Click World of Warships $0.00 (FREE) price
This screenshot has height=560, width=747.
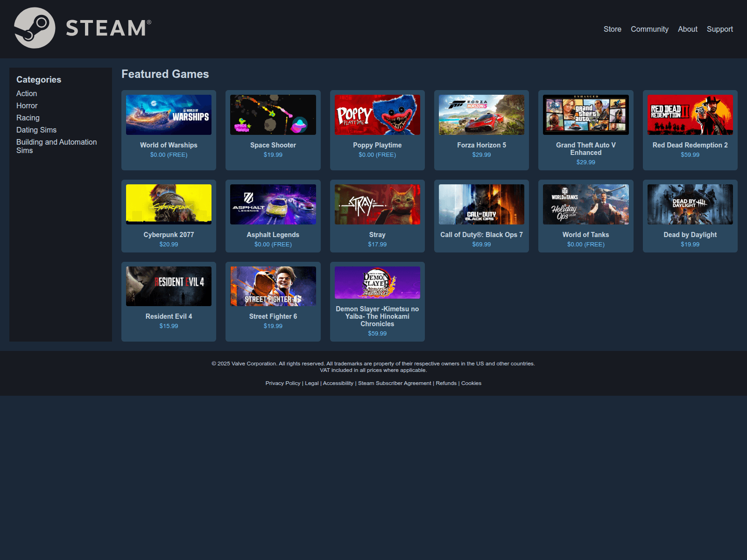tap(169, 154)
